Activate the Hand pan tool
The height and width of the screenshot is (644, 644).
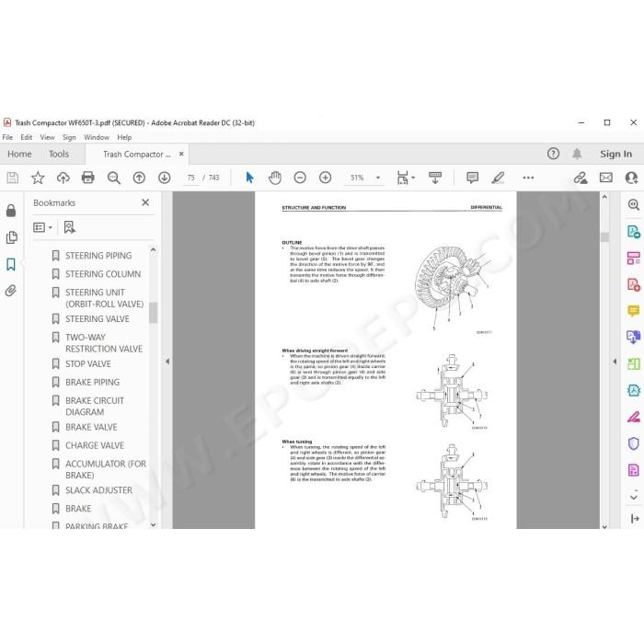(x=275, y=178)
